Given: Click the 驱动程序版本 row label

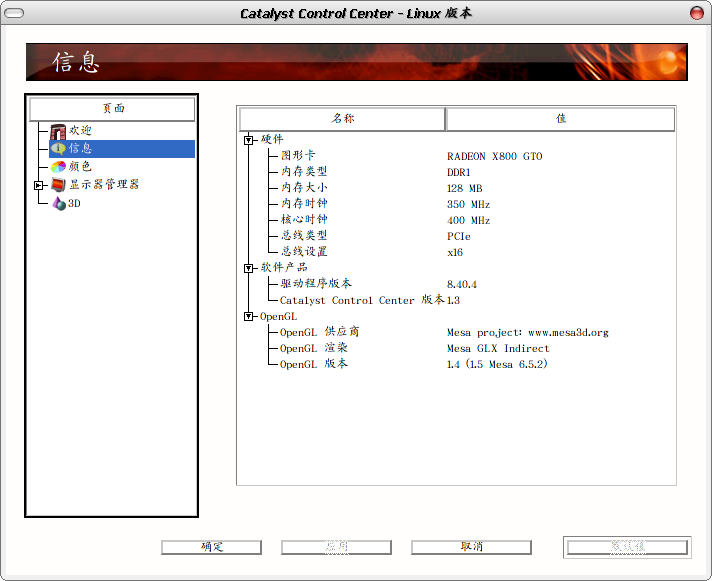Looking at the screenshot, I should point(316,283).
